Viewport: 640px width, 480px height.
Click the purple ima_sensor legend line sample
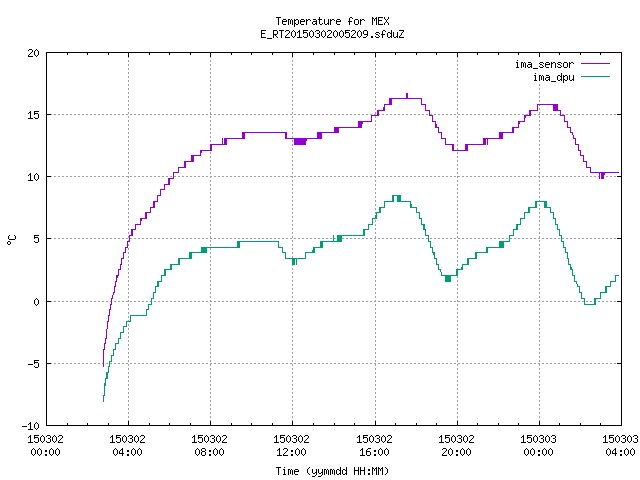click(x=595, y=64)
